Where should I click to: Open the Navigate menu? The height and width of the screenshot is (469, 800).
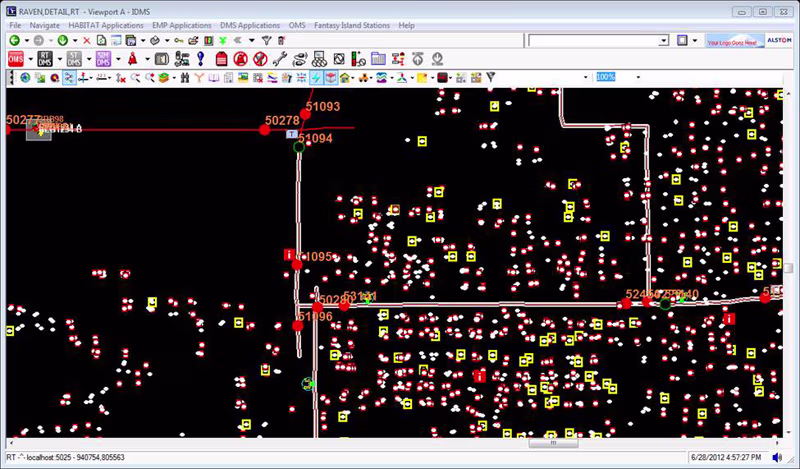pyautogui.click(x=44, y=25)
